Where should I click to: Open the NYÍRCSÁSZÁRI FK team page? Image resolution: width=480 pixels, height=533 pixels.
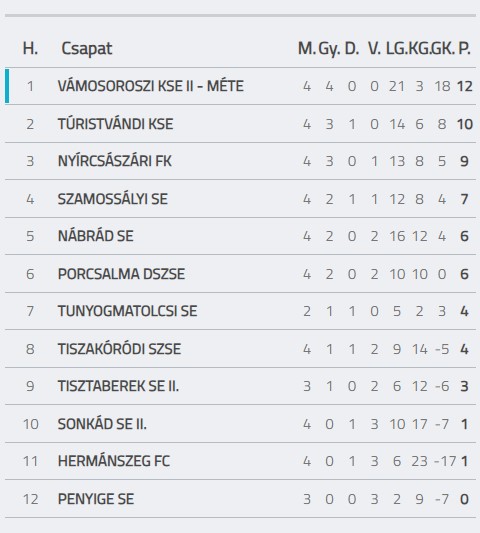pyautogui.click(x=115, y=161)
